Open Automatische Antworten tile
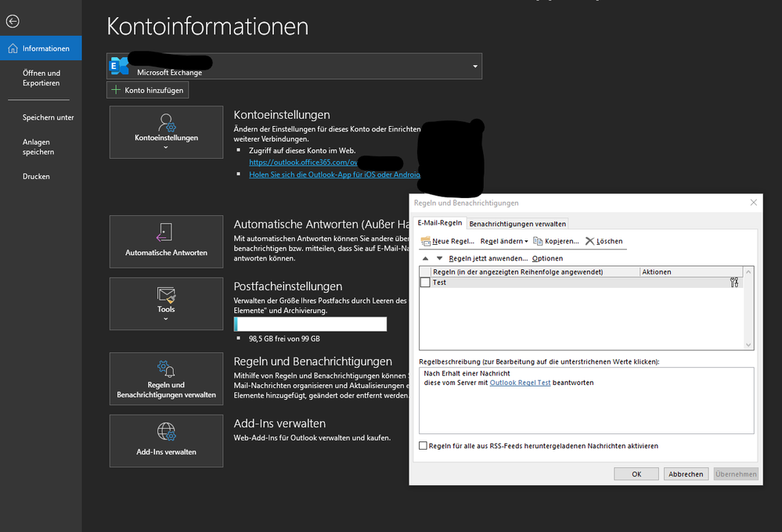The height and width of the screenshot is (532, 782). (x=166, y=242)
